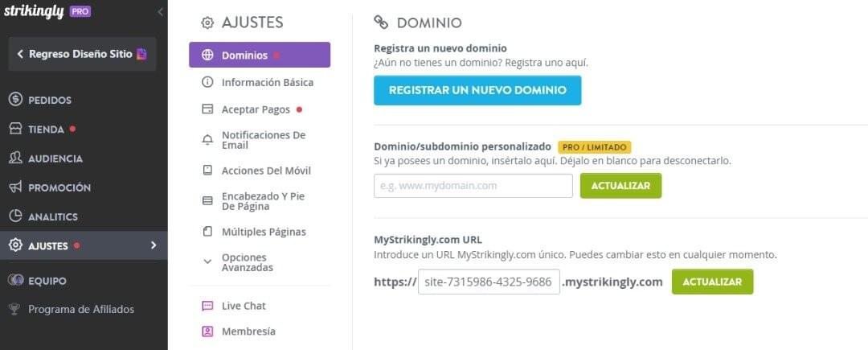Screen dimensions: 868x350
Task: Click the PRO / LIMITADO badge
Action: [x=595, y=147]
